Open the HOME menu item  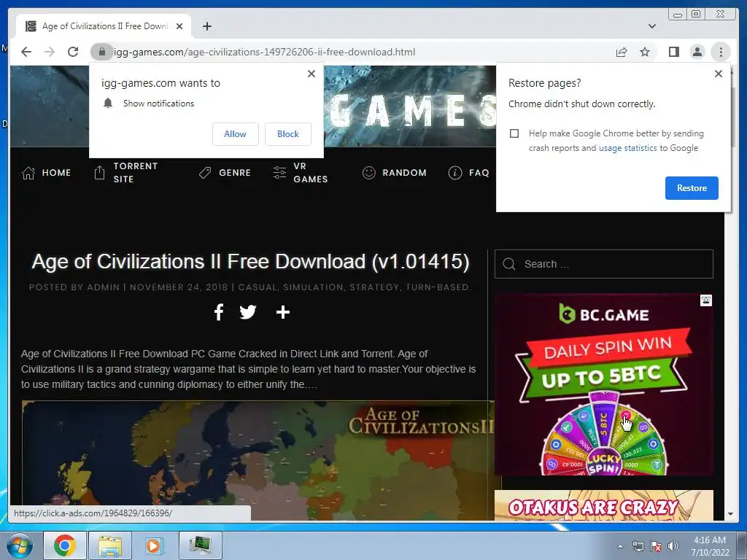(46, 172)
